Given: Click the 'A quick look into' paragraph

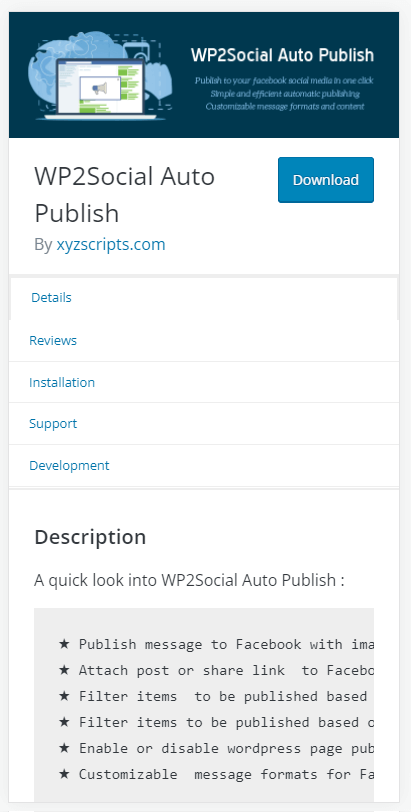Looking at the screenshot, I should [189, 580].
